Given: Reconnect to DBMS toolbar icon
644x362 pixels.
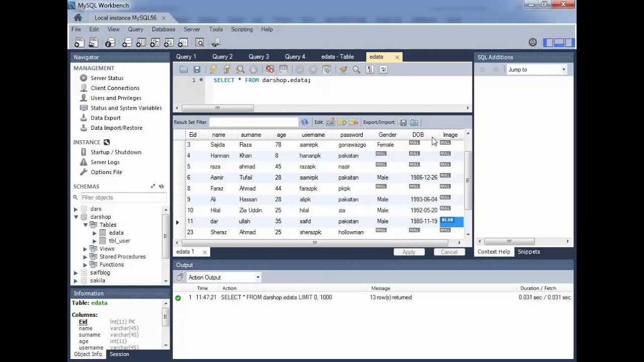Looking at the screenshot, I should [x=216, y=43].
